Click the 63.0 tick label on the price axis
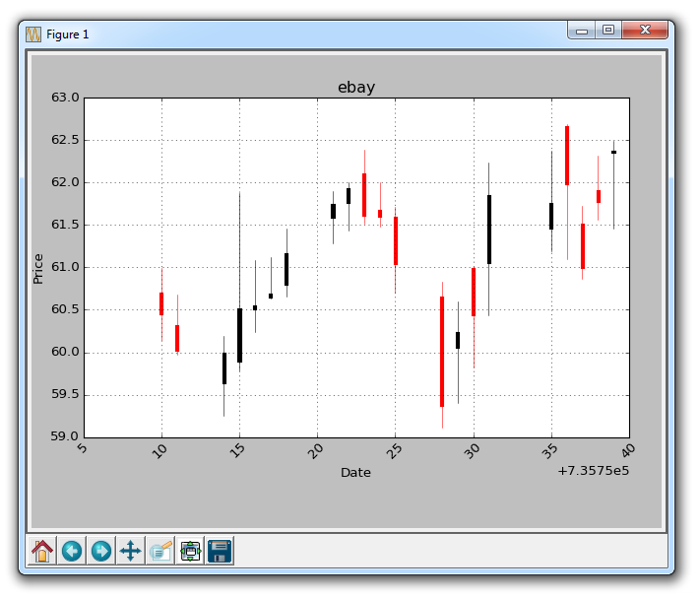This screenshot has width=700, height=598. coord(65,98)
